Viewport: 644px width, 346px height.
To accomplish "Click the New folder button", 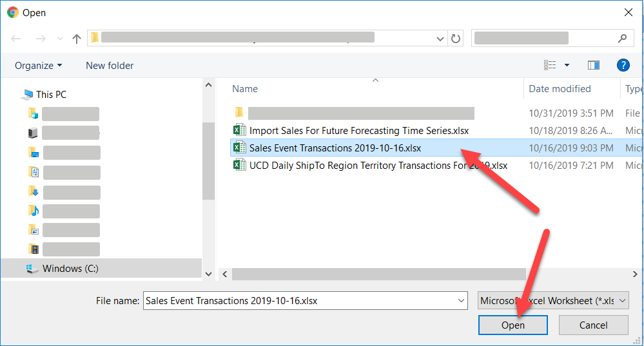I will pos(110,66).
